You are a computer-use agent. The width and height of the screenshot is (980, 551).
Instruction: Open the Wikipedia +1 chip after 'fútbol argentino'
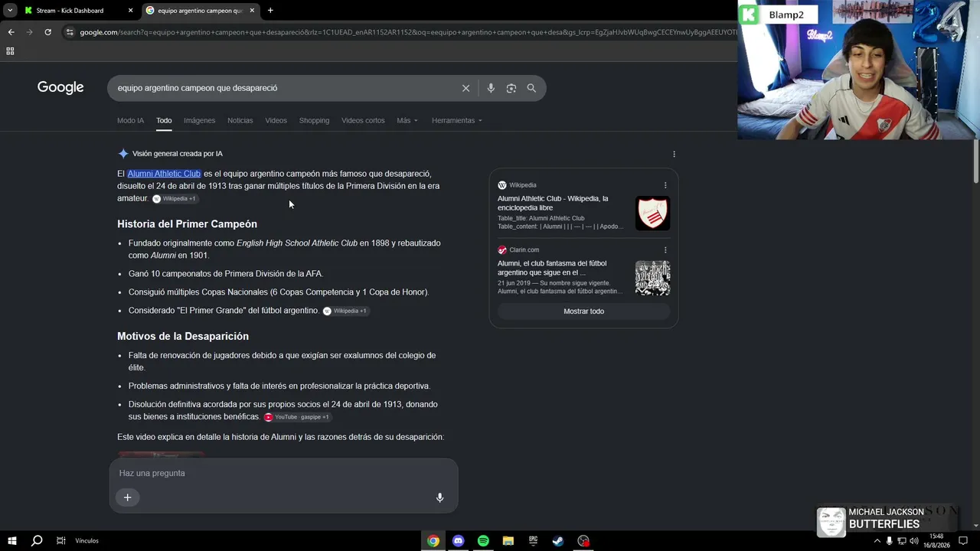pos(345,311)
